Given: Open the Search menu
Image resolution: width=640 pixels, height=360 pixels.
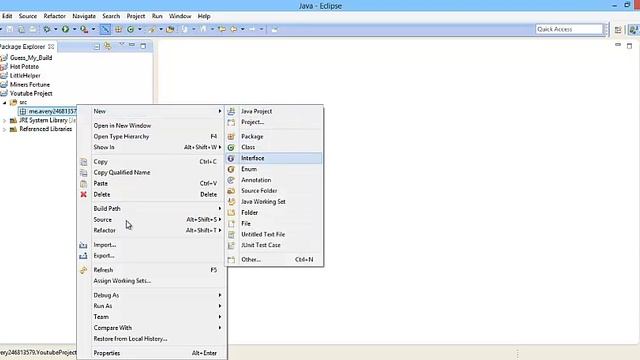Looking at the screenshot, I should pyautogui.click(x=111, y=16).
